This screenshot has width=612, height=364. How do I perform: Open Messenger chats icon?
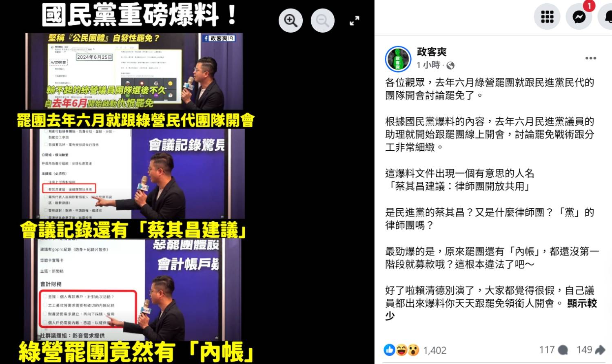click(579, 17)
